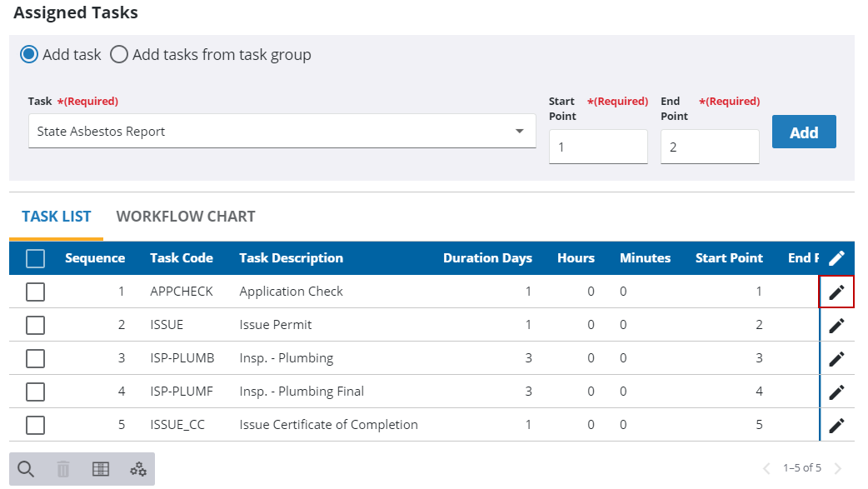
Task: Click the Minutes column header
Action: click(x=645, y=258)
